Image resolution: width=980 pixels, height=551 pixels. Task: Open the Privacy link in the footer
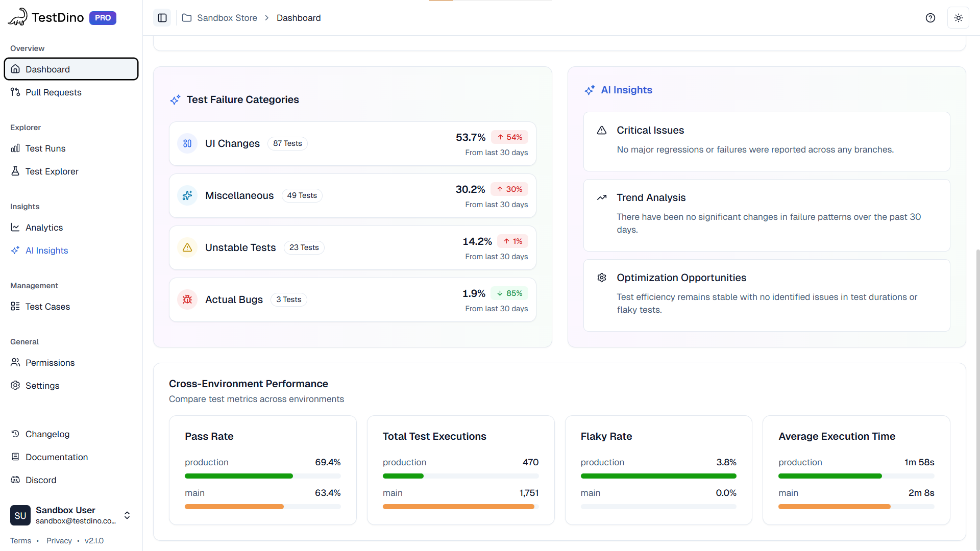point(59,541)
